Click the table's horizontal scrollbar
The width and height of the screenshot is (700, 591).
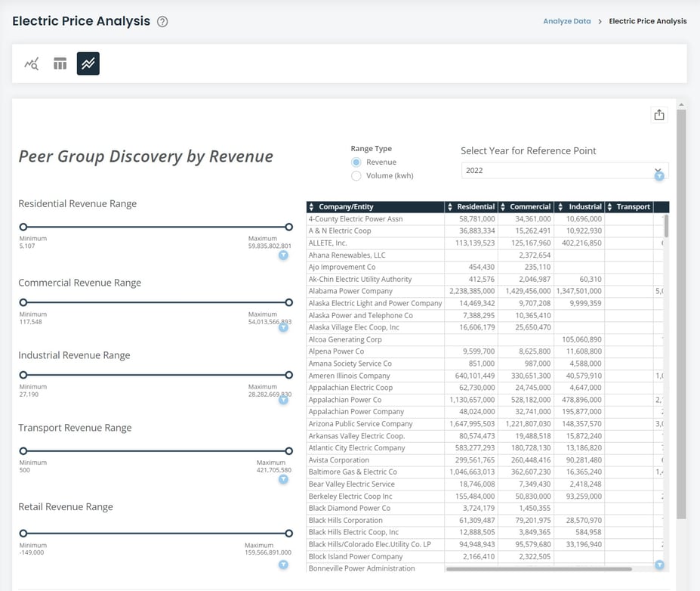pos(539,569)
